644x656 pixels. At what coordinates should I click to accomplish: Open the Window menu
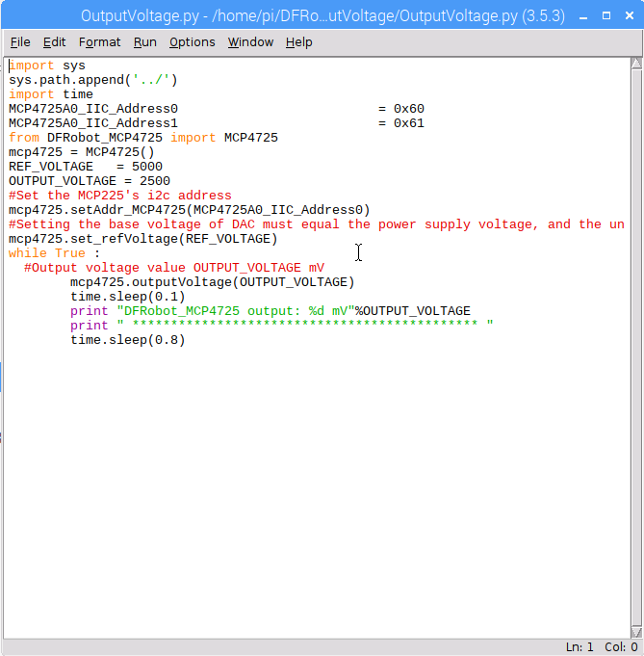pos(250,42)
